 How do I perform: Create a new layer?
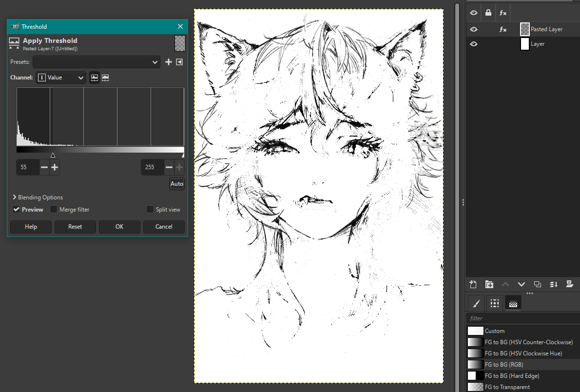tap(473, 284)
